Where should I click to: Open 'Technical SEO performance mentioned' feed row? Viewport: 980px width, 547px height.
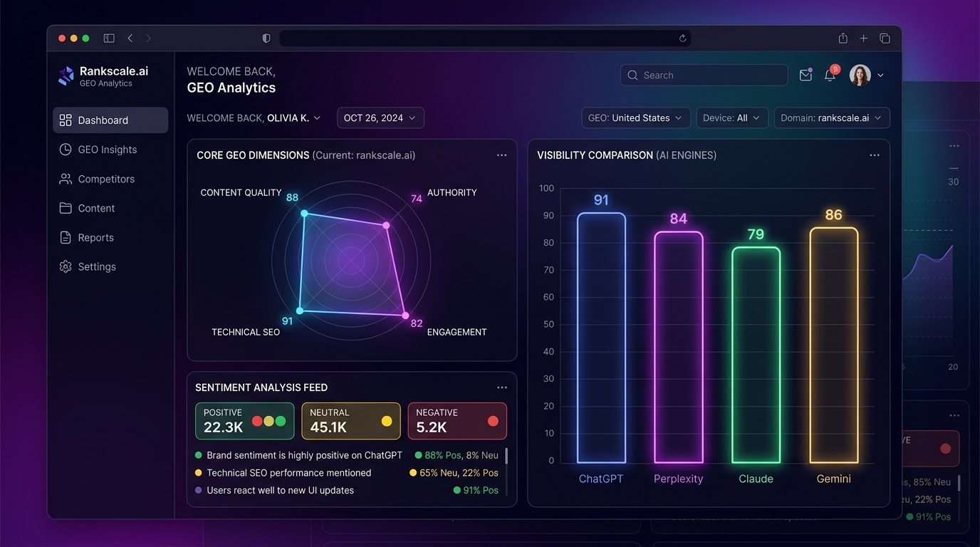(x=288, y=473)
